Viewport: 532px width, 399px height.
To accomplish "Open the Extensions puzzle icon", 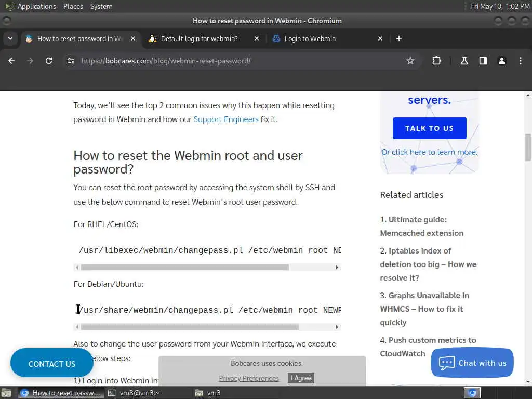I will [x=436, y=61].
